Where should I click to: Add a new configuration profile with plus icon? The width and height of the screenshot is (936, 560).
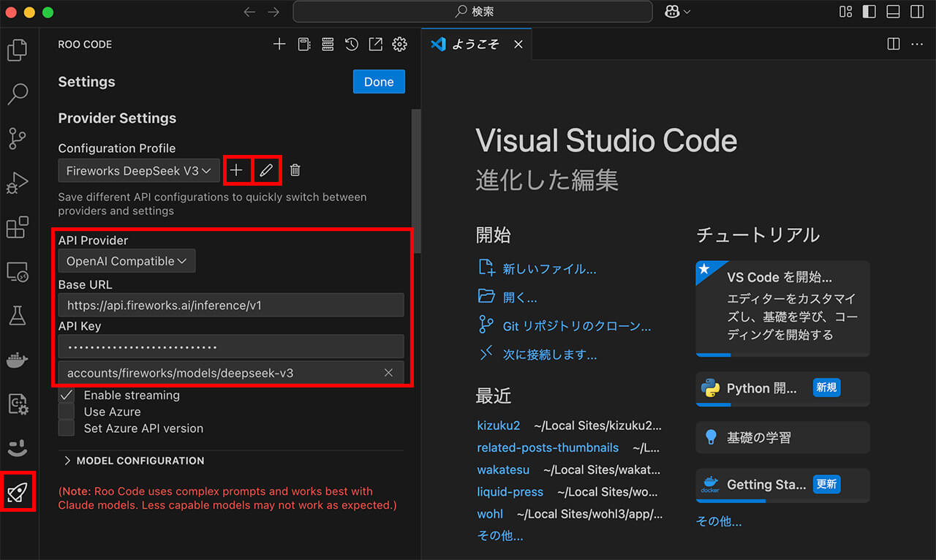point(236,170)
